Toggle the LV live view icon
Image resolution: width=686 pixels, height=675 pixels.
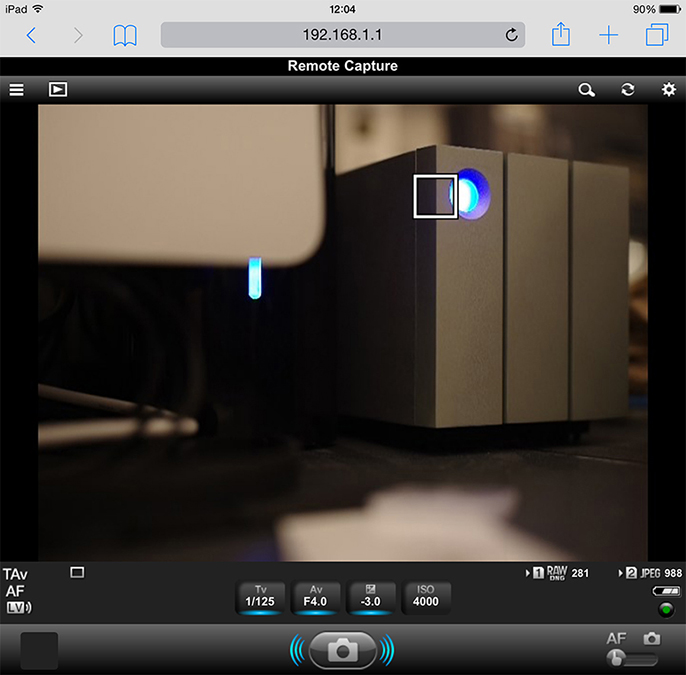(19, 608)
